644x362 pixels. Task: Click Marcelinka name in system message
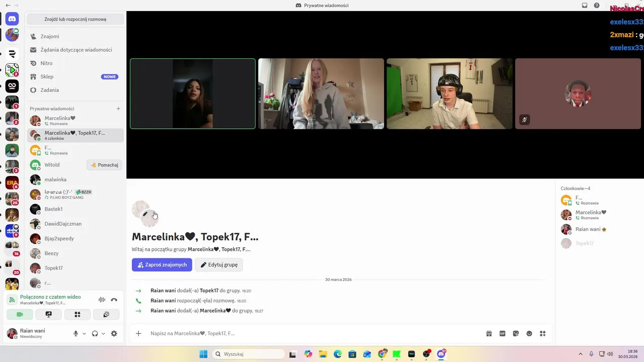(x=215, y=311)
